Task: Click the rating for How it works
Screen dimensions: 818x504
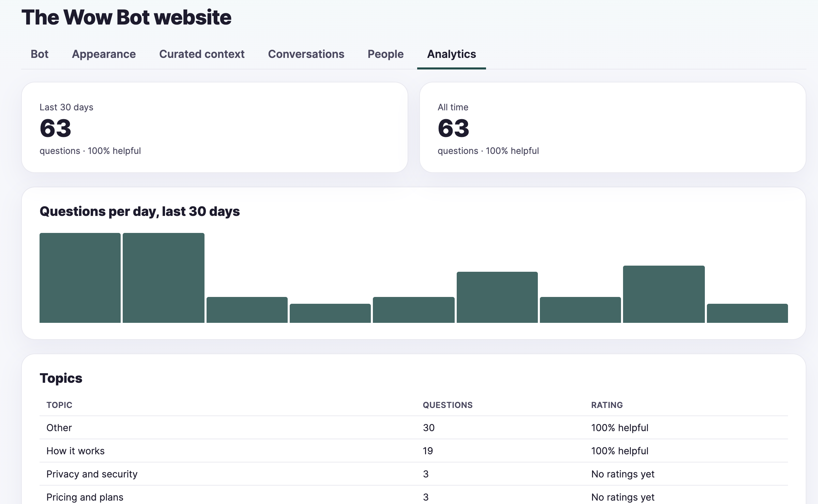Action: tap(620, 451)
